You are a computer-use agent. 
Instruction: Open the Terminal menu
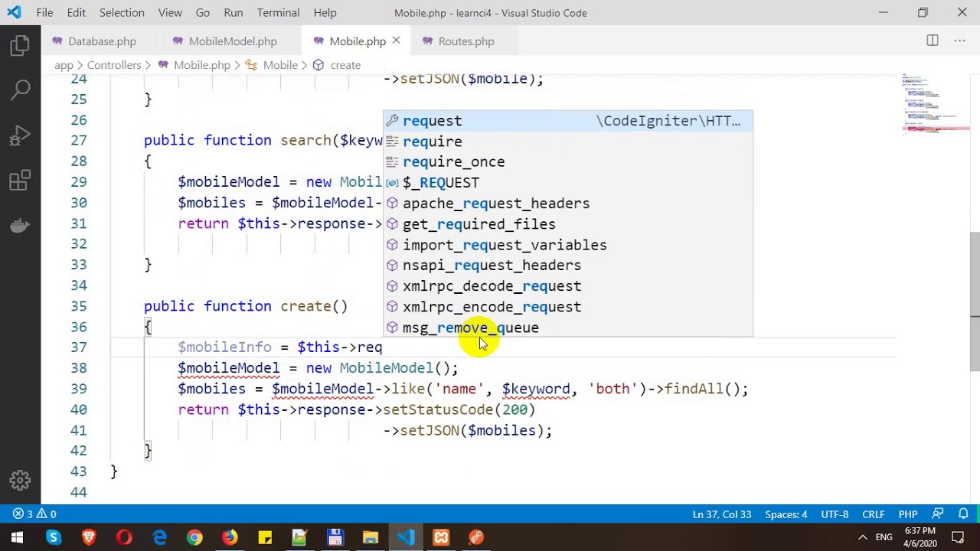279,12
